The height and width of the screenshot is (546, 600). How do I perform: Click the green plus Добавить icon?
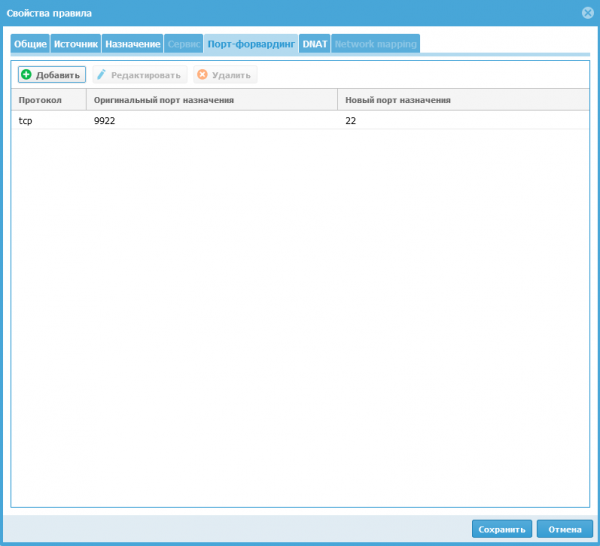click(x=26, y=75)
